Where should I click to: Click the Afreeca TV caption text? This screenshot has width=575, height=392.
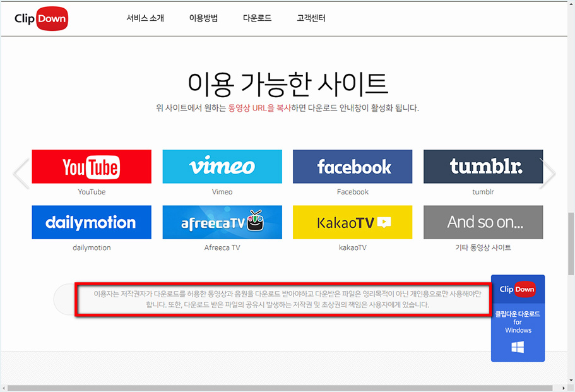[x=222, y=247]
